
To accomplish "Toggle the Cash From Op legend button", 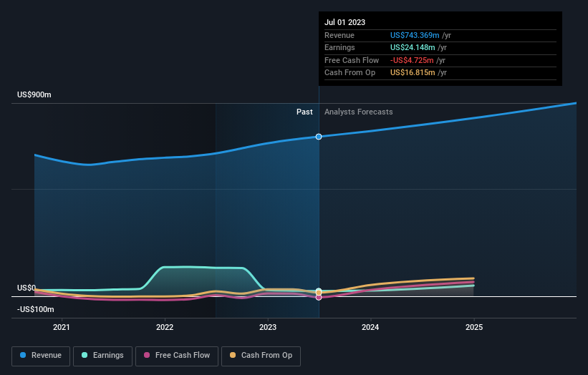I will pyautogui.click(x=261, y=356).
